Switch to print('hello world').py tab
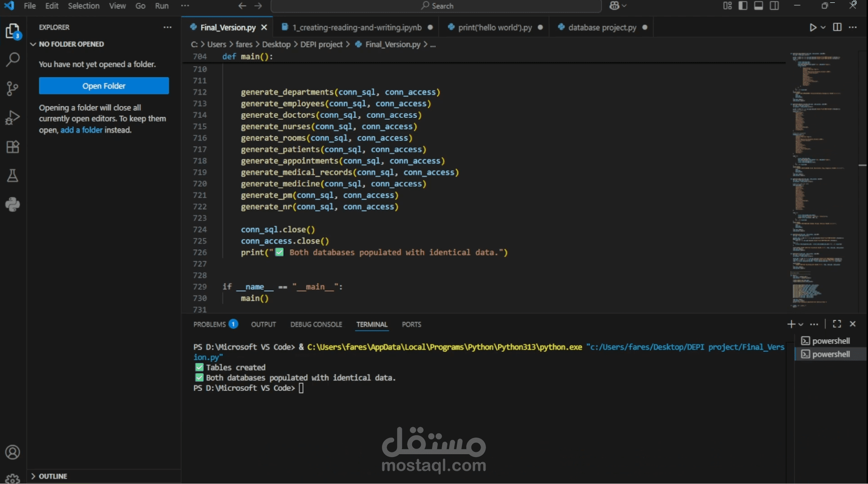The height and width of the screenshot is (484, 868). coord(495,27)
